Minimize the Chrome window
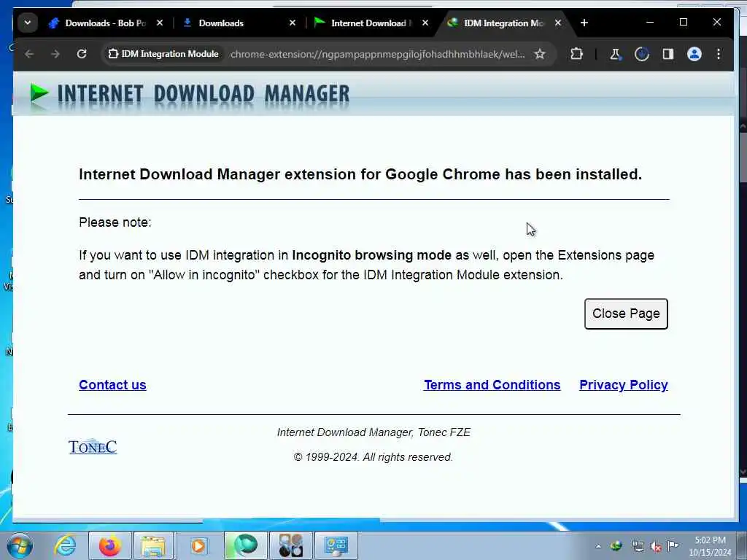 650,23
